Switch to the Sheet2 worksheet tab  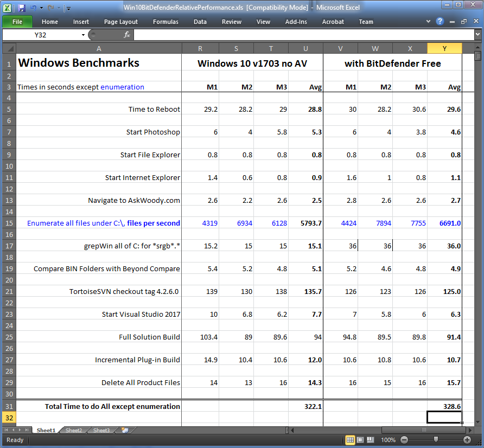pos(74,430)
